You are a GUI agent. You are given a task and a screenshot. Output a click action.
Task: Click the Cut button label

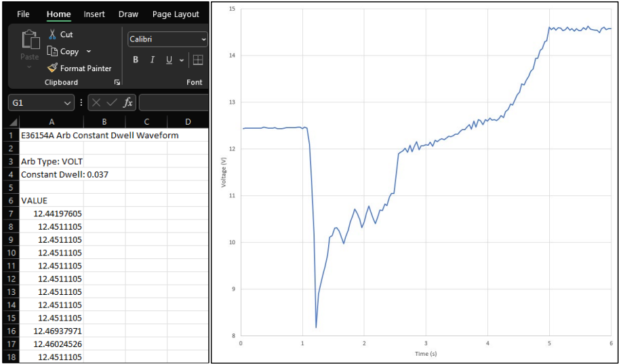tap(66, 35)
